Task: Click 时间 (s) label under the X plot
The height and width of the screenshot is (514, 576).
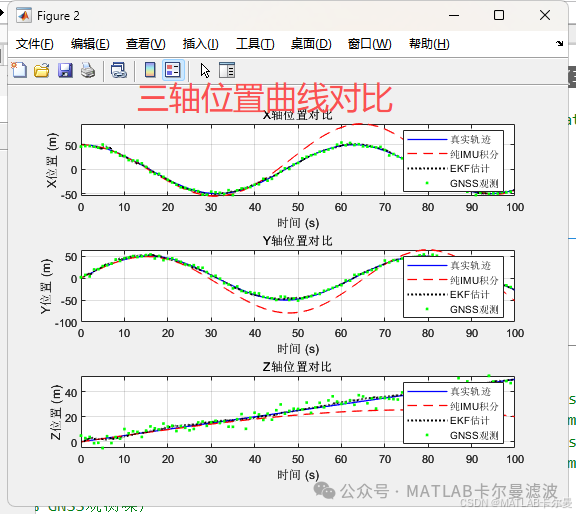Action: (298, 223)
